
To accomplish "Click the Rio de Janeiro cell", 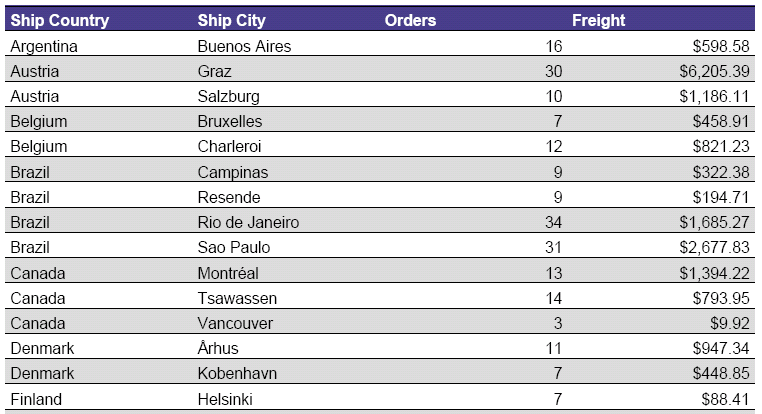I will pyautogui.click(x=248, y=223).
